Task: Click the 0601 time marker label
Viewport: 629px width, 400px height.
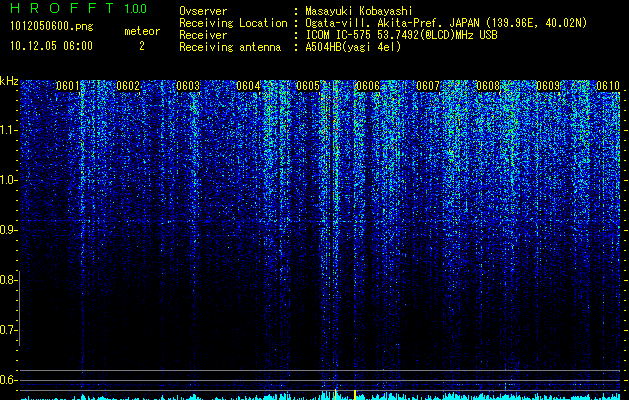Action: pos(67,86)
